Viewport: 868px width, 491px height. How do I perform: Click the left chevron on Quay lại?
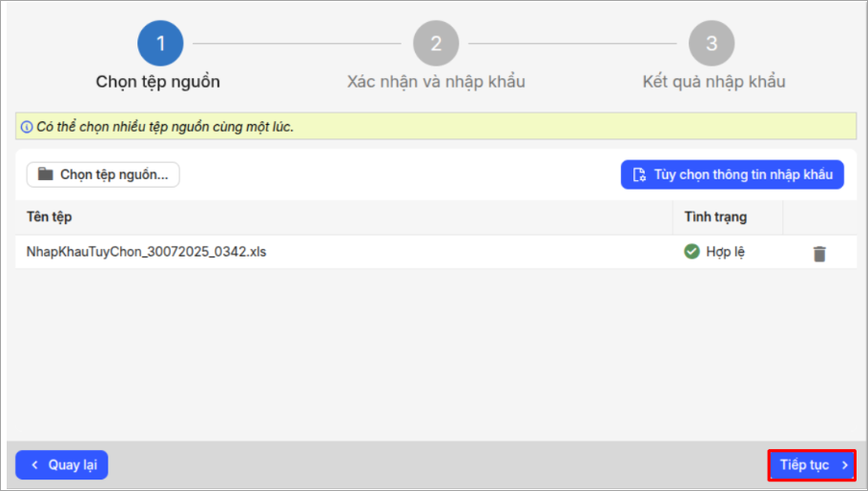(x=35, y=465)
